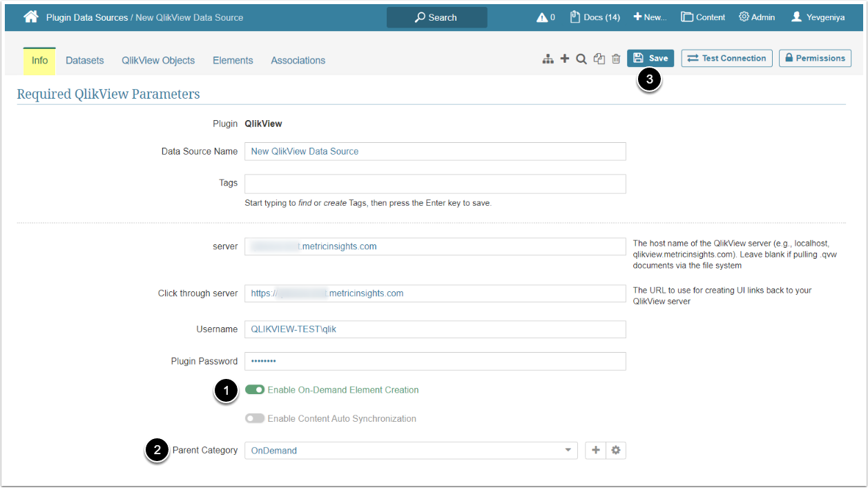The height and width of the screenshot is (488, 868).
Task: Open the Admin menu
Action: (757, 17)
